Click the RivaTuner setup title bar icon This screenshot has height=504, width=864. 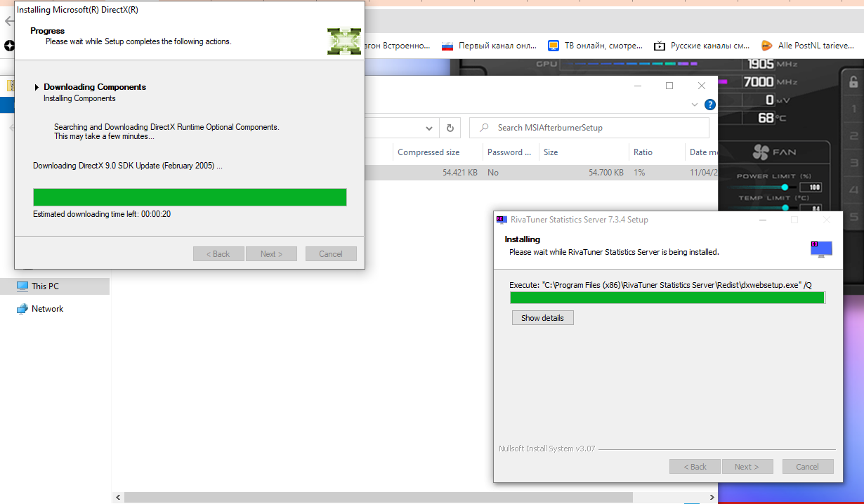point(502,220)
